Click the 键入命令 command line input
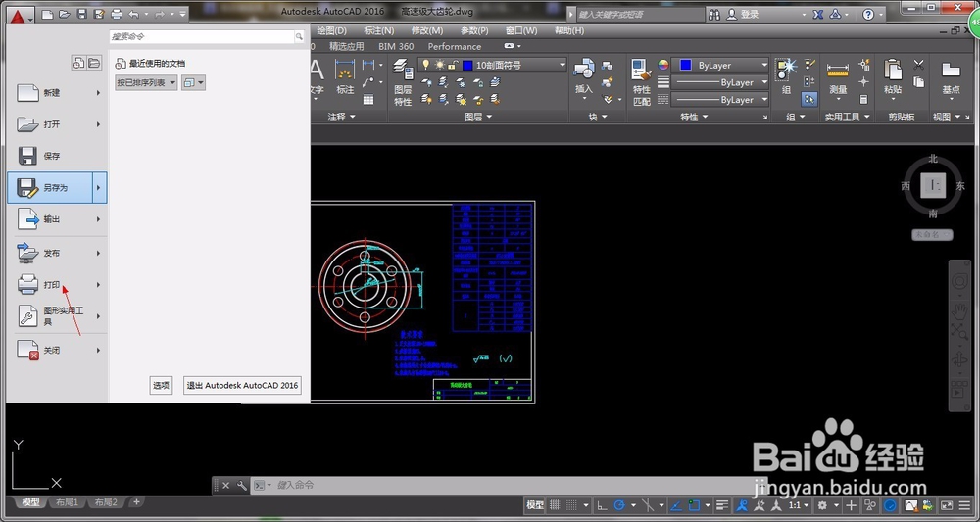The height and width of the screenshot is (522, 980). (x=510, y=485)
